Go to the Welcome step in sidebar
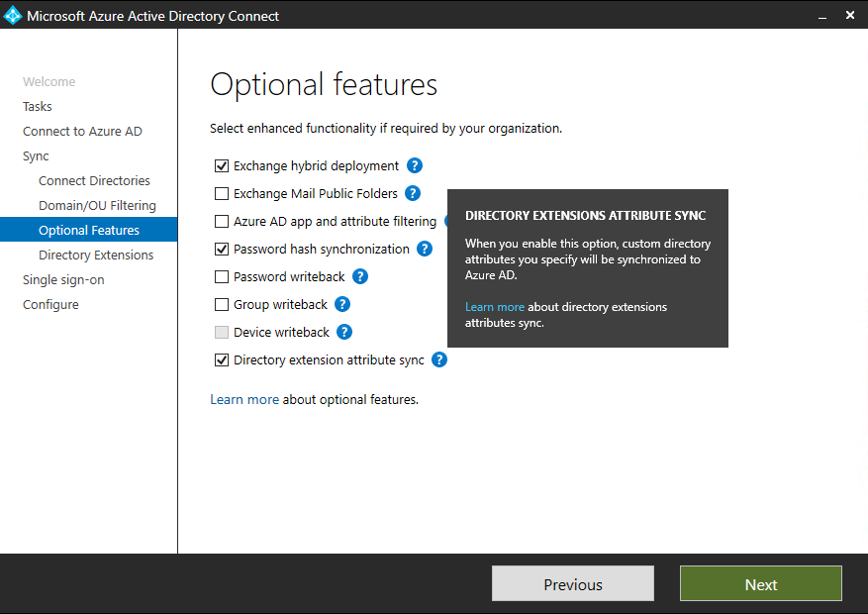 [x=49, y=81]
